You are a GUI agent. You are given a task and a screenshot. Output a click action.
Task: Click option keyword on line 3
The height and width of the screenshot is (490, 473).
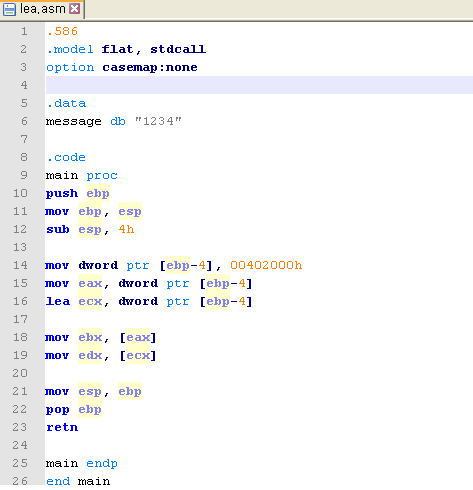click(x=70, y=68)
